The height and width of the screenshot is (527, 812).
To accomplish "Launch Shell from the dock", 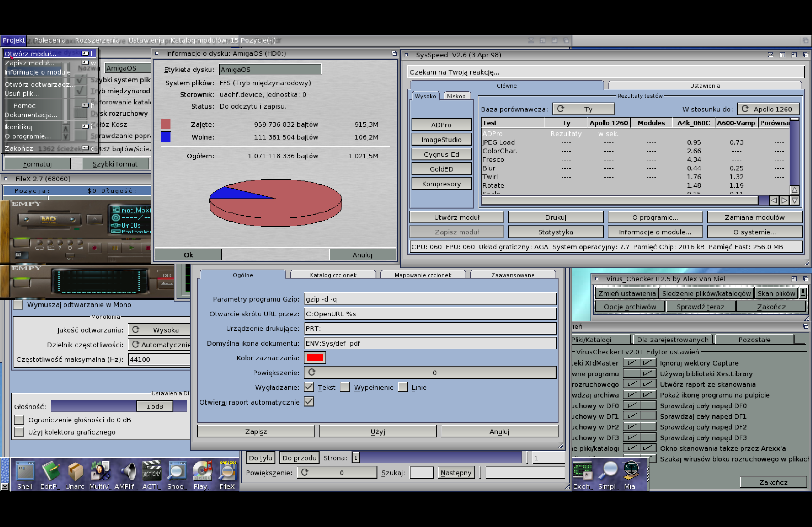I will coord(25,475).
